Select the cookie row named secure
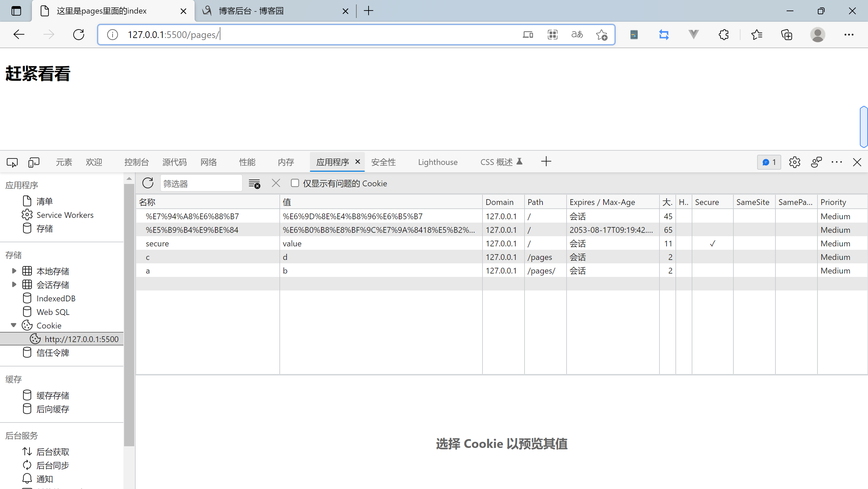 502,243
